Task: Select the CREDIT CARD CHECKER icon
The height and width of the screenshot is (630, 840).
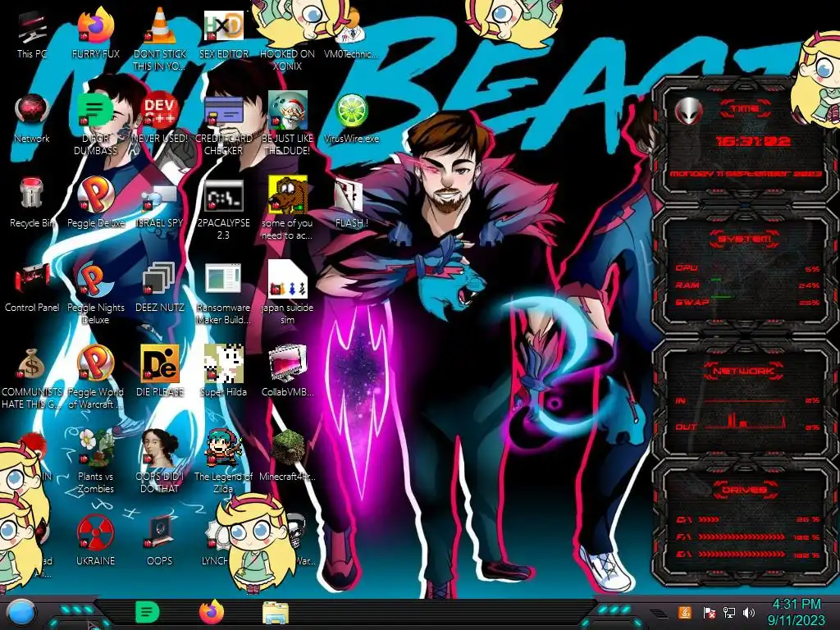Action: click(x=223, y=125)
